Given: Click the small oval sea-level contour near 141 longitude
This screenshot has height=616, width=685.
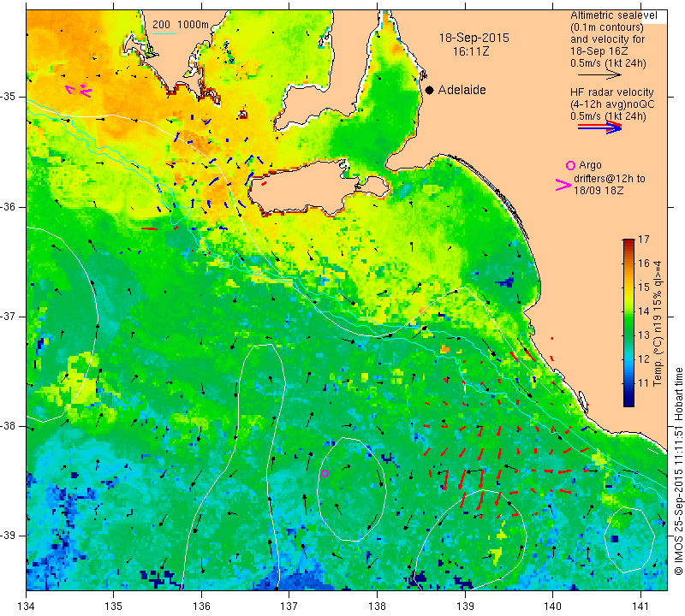Looking at the screenshot, I should click(x=628, y=540).
